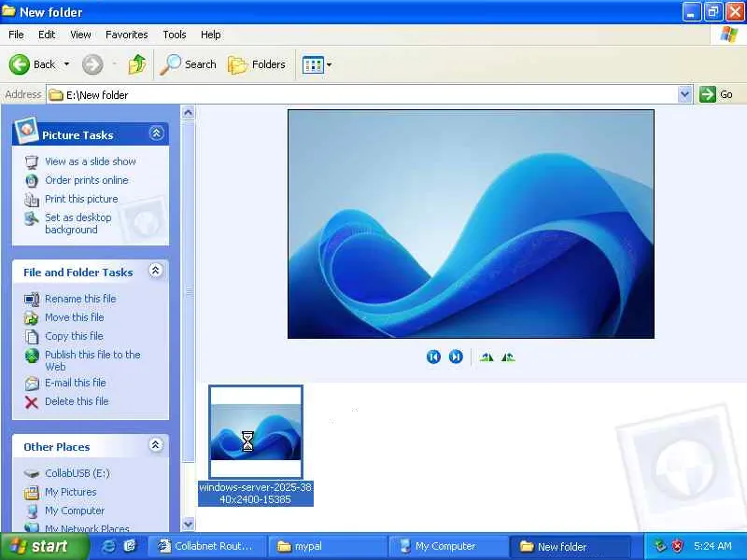Click the Rename this file icon
The height and width of the screenshot is (560, 747).
point(32,299)
